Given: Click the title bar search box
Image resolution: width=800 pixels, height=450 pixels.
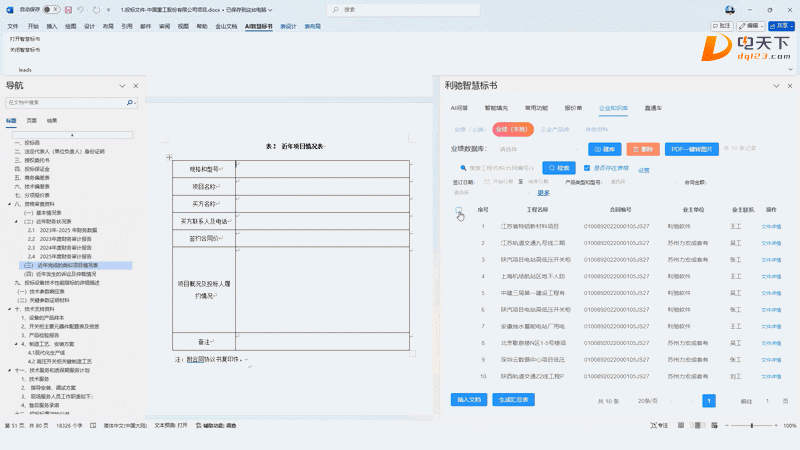Looking at the screenshot, I should click(x=403, y=10).
